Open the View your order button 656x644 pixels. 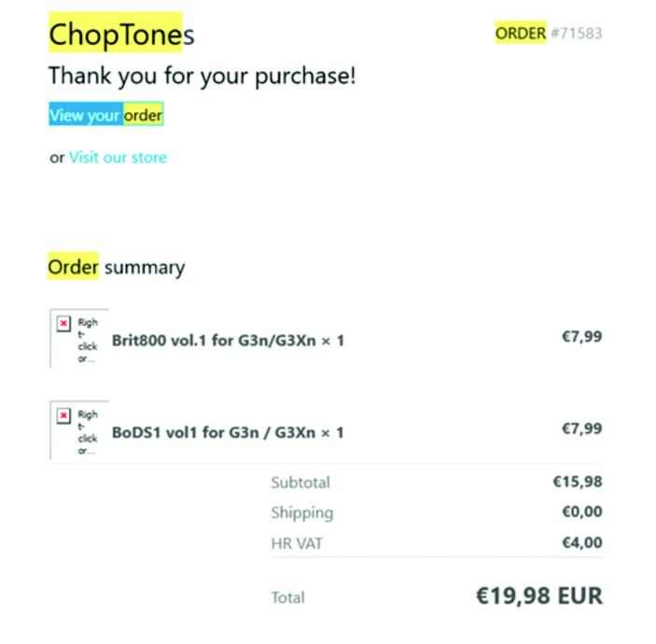[x=105, y=115]
